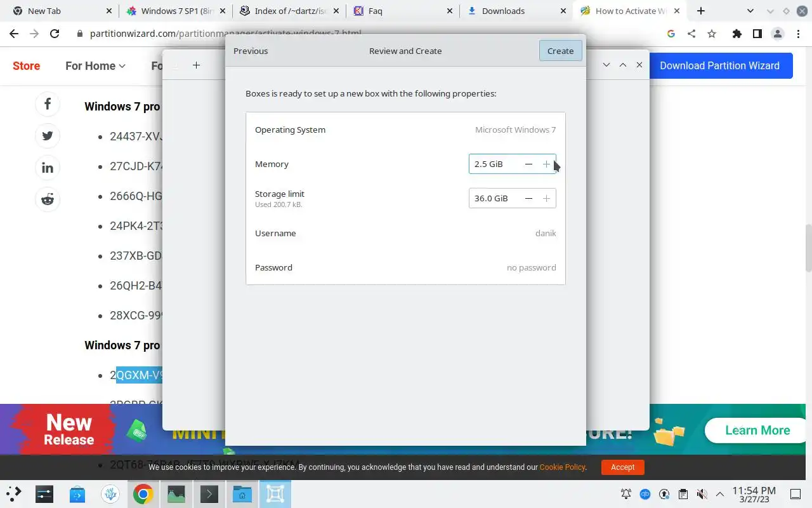
Task: Open a new browser tab with plus
Action: 700,11
